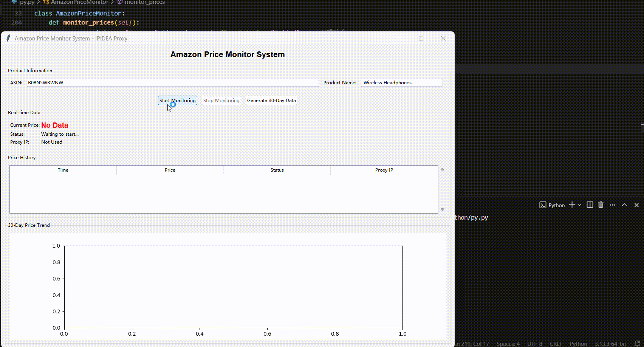The width and height of the screenshot is (644, 347).
Task: Kill terminal with trash icon
Action: [x=601, y=205]
